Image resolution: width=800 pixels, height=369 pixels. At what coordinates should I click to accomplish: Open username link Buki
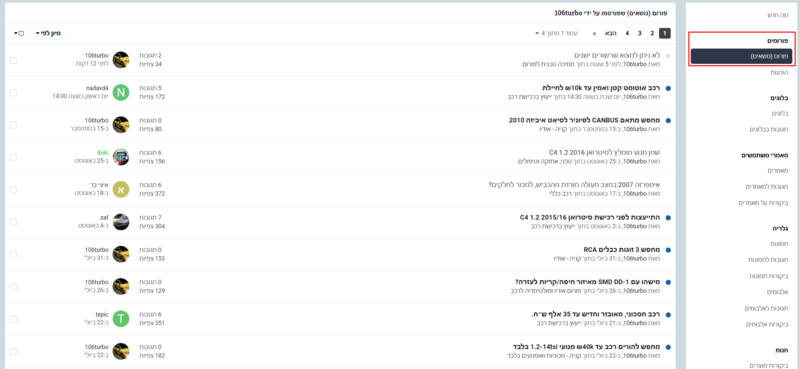coord(103,153)
